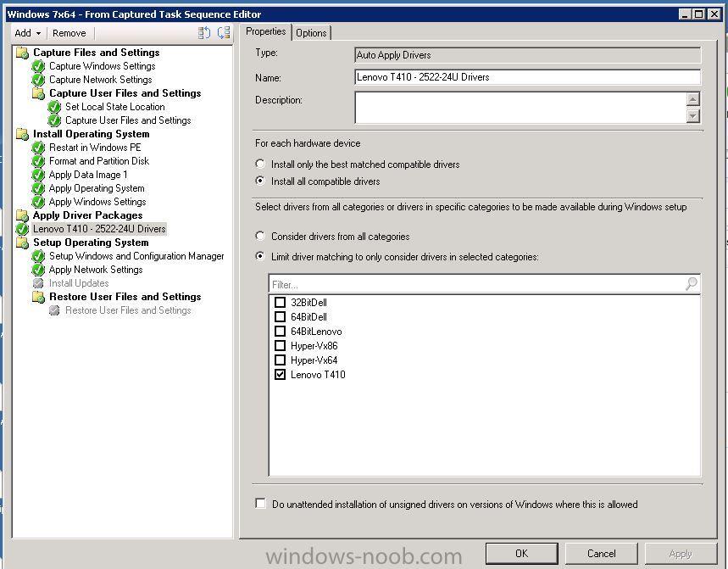Click the magnifier icon in the Filter box
The height and width of the screenshot is (569, 728).
[692, 283]
